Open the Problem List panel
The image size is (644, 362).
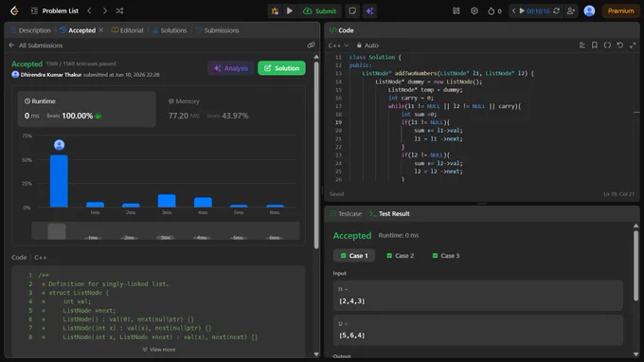55,10
